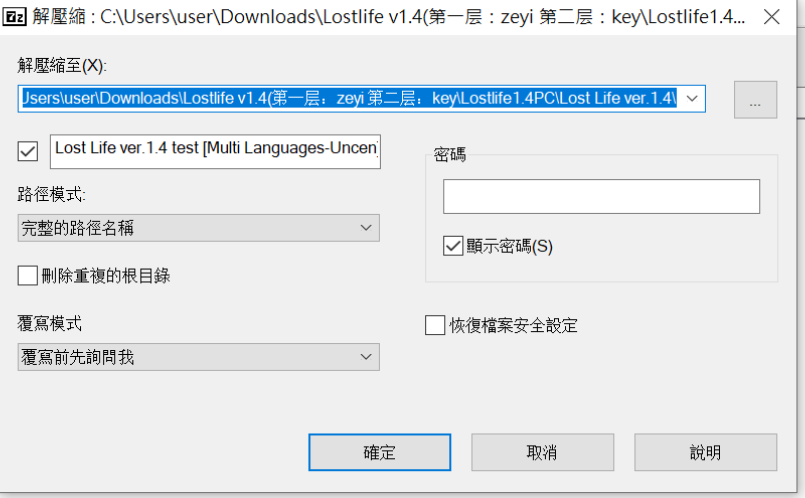Click the 密碼 group box label
Screen dimensions: 805x498
450,155
